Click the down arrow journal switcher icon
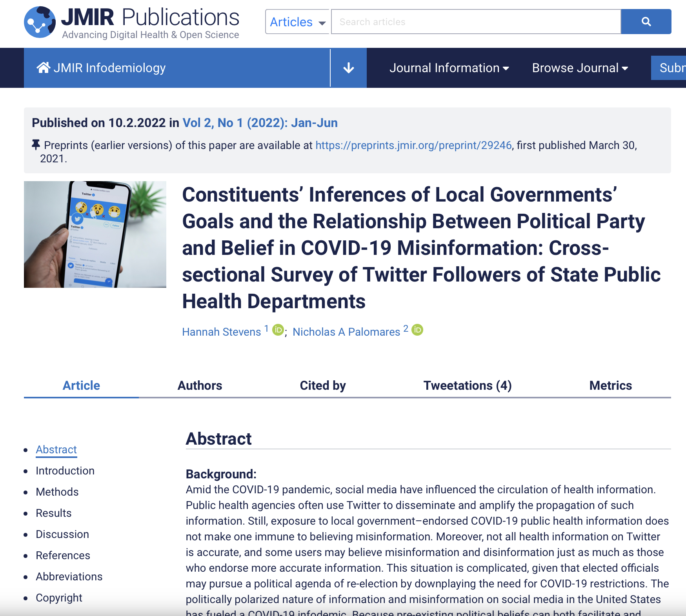686x616 pixels. (348, 68)
